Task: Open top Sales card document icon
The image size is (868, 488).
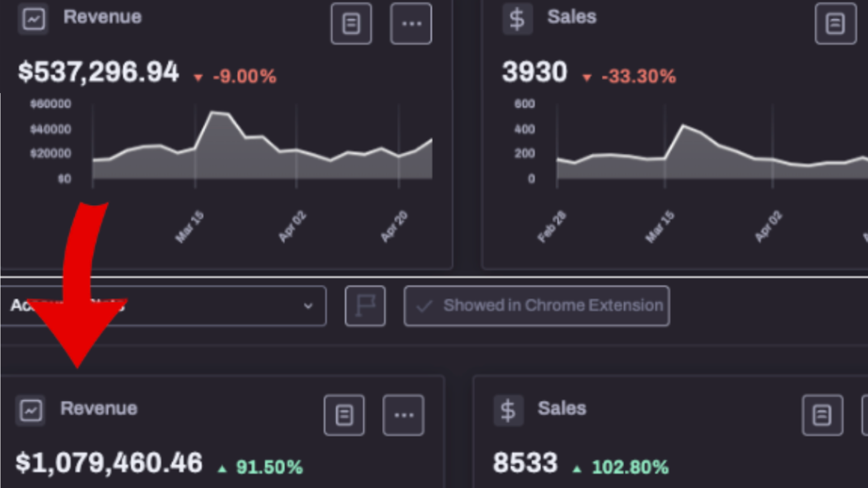Action: (835, 23)
